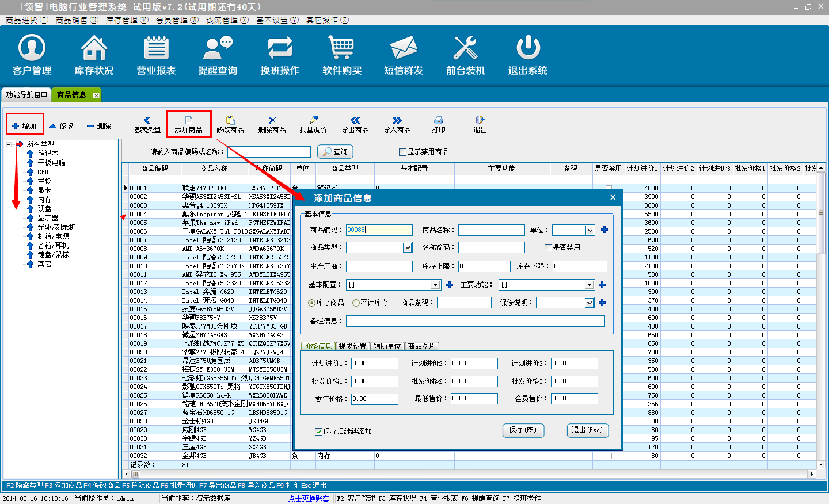Open 客户管理 customer management icon
The image size is (829, 504).
(x=32, y=48)
